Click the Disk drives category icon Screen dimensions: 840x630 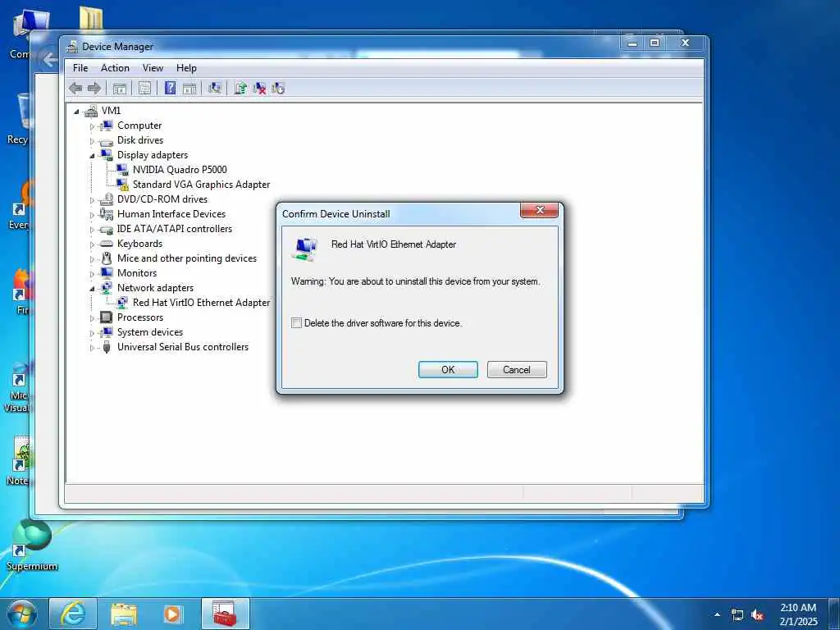106,141
